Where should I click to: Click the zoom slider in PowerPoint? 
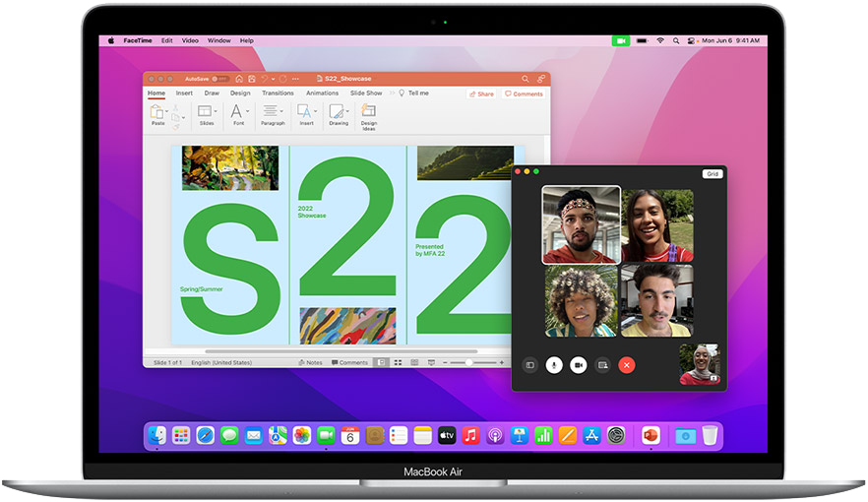click(x=473, y=362)
